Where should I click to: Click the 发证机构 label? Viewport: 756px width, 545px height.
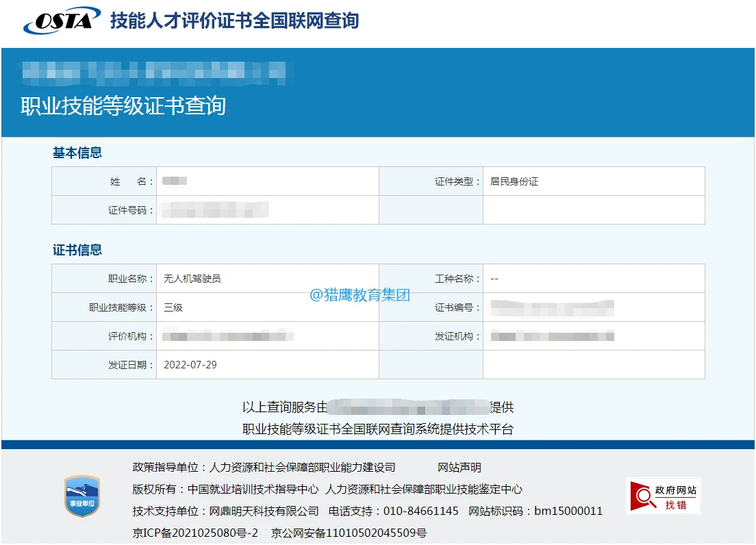[x=457, y=336]
